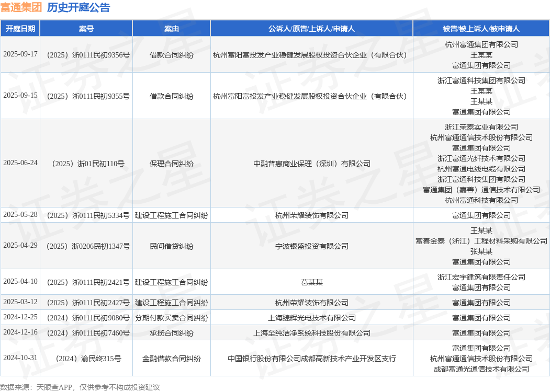This screenshot has height=392, width=550.
Task: Click defendant 富通集团(嘉善)通信技术有限公司
Action: pos(481,190)
